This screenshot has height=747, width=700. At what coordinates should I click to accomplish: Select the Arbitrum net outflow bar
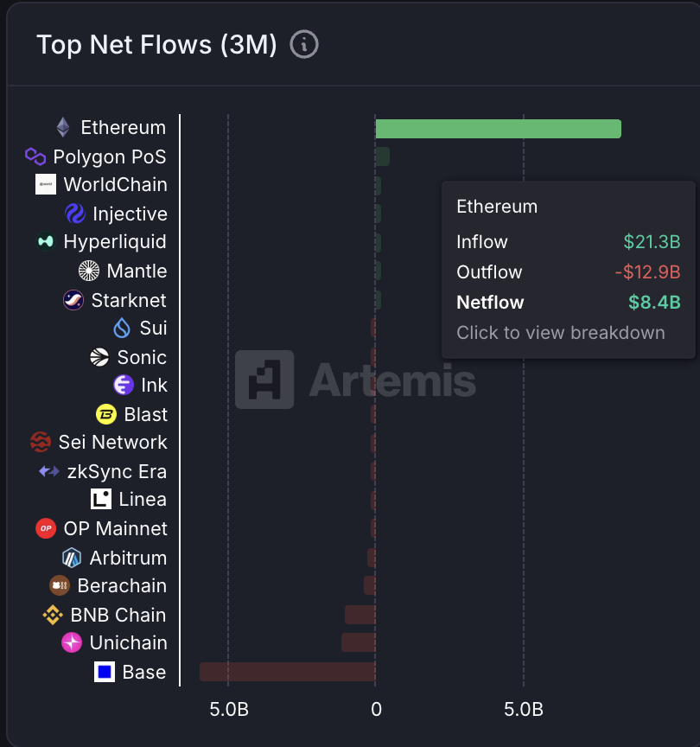[372, 558]
